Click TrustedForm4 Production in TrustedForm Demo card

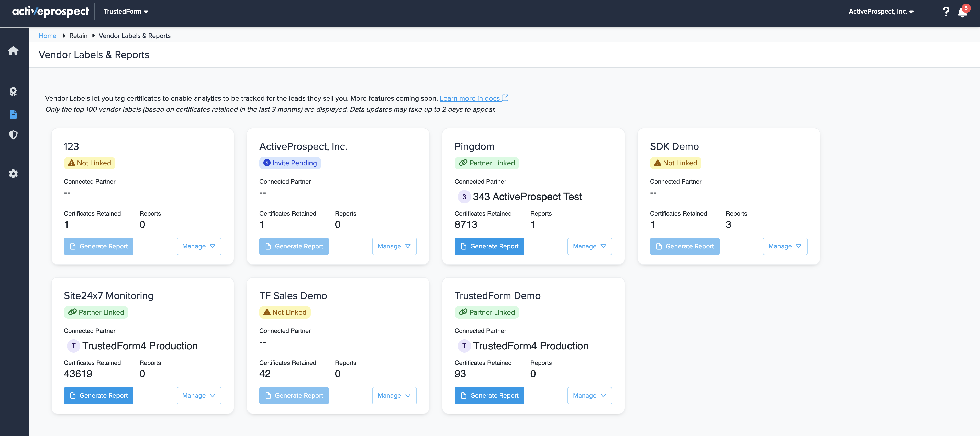click(x=531, y=346)
